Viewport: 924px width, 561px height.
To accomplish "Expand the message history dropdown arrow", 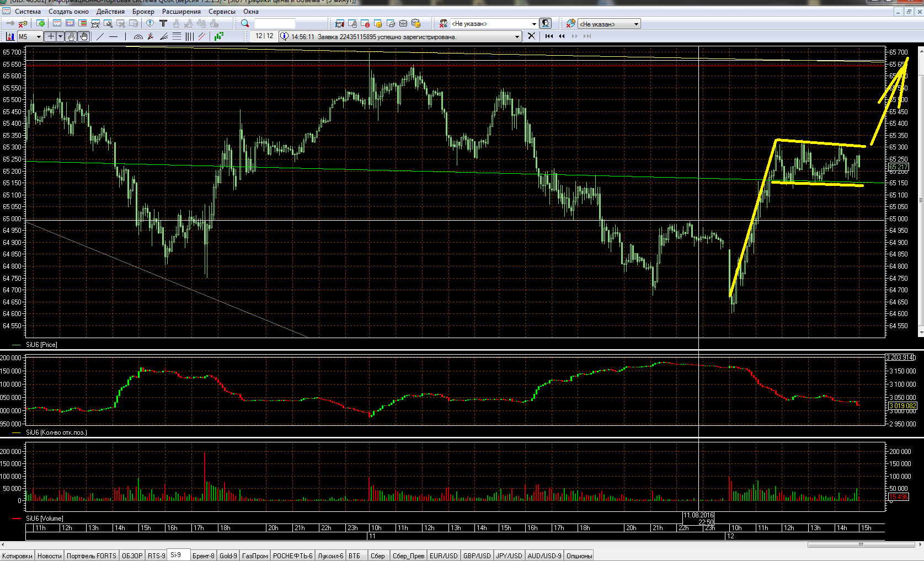I will tap(517, 36).
